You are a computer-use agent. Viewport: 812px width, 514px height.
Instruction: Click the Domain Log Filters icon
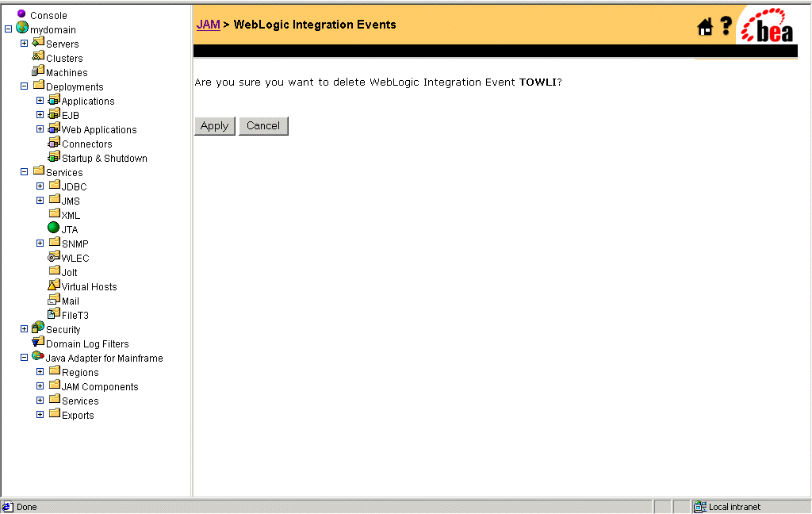click(x=38, y=341)
